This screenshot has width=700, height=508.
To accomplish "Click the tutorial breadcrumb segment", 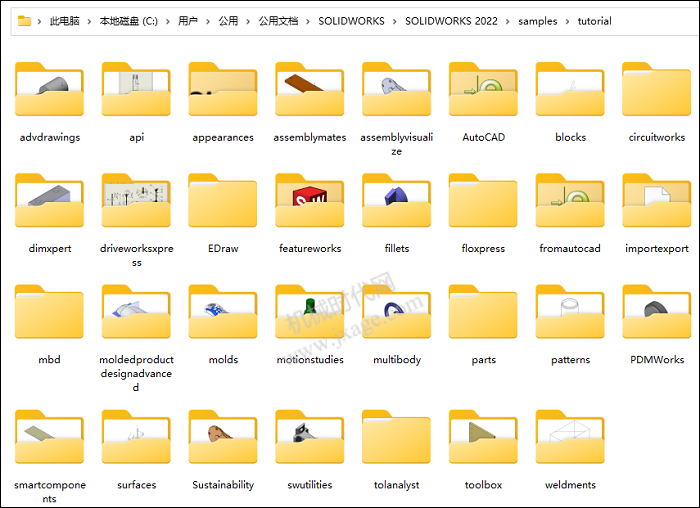I will click(x=594, y=21).
